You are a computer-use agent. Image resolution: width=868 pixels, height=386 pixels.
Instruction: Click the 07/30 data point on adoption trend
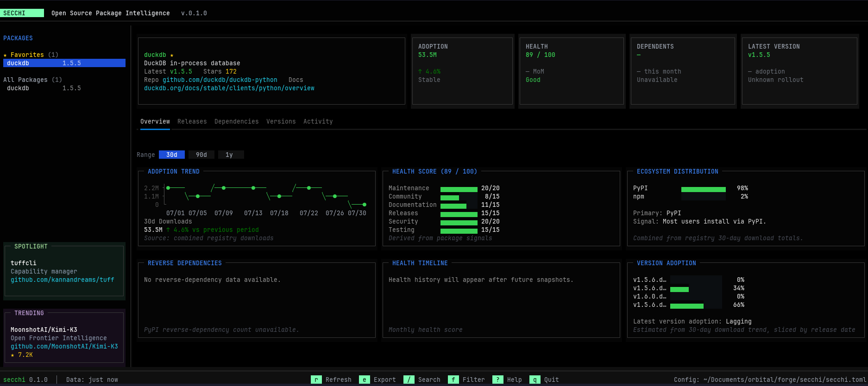coord(365,205)
